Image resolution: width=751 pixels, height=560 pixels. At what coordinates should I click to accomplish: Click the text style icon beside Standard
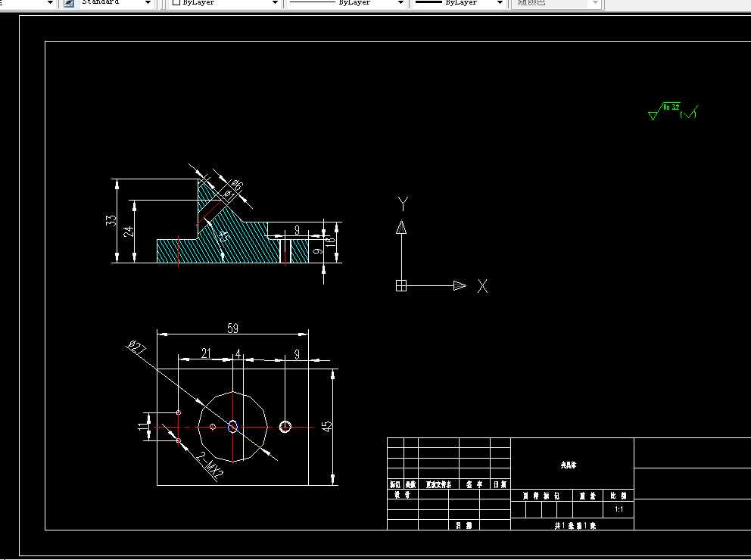(x=69, y=3)
